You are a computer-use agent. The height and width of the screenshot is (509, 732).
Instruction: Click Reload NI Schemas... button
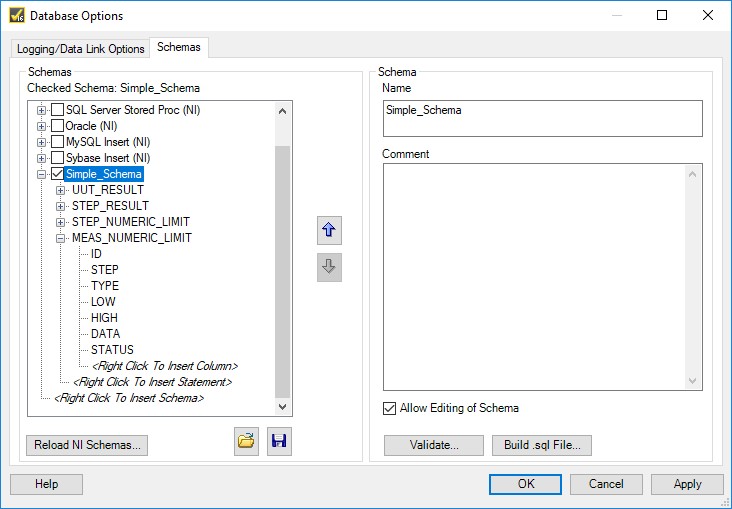[87, 445]
